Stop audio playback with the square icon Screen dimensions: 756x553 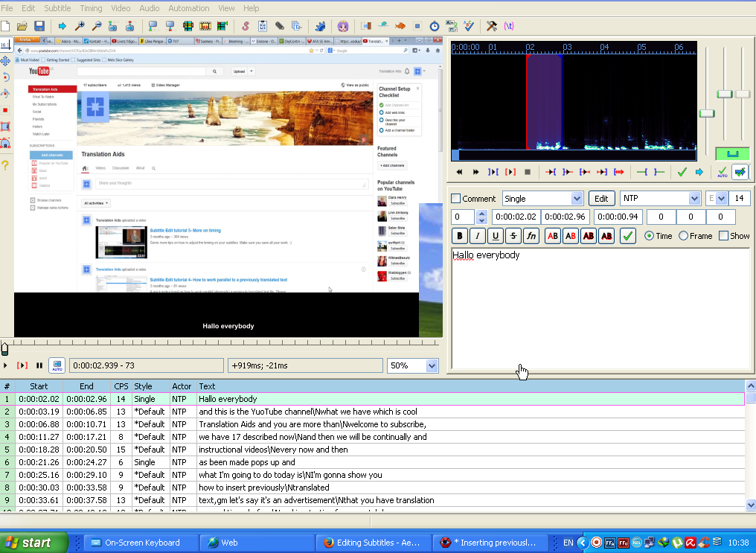pos(528,172)
